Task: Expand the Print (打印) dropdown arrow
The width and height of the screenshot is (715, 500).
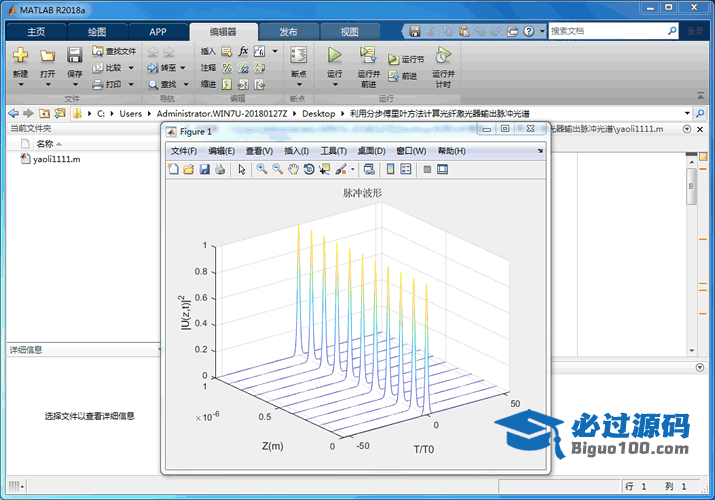Action: 130,85
